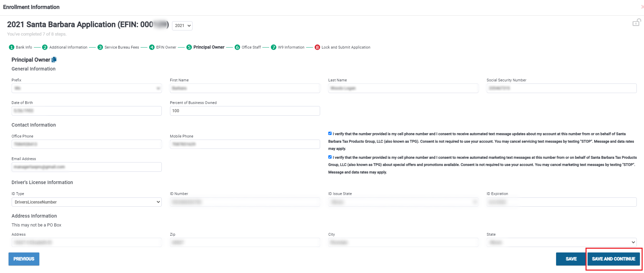
Task: Expand the Prefix dropdown
Action: click(x=87, y=88)
